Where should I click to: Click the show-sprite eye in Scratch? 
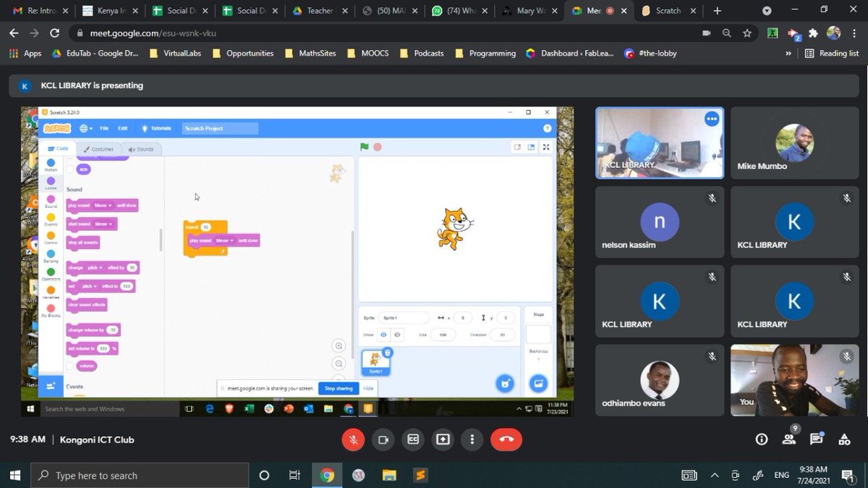click(x=384, y=335)
